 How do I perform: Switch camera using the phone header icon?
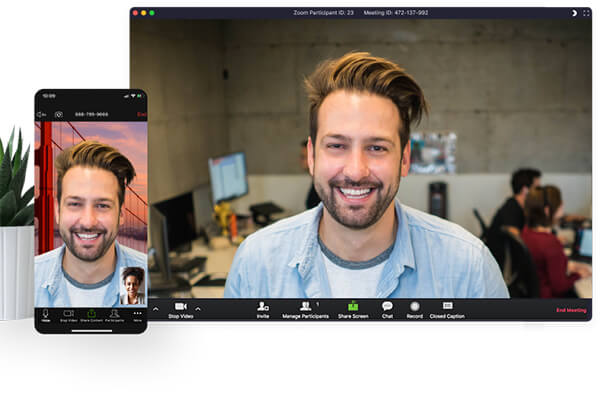click(x=59, y=114)
